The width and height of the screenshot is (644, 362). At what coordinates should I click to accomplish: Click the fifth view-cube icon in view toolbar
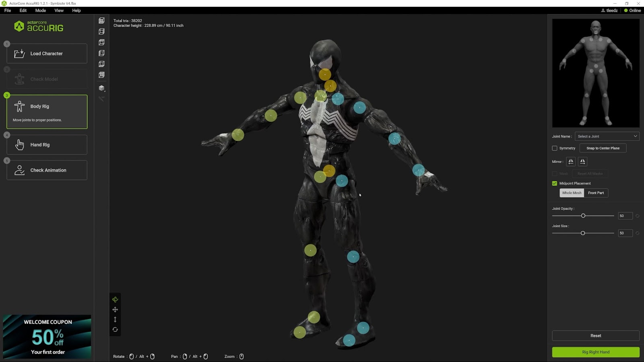pyautogui.click(x=101, y=64)
